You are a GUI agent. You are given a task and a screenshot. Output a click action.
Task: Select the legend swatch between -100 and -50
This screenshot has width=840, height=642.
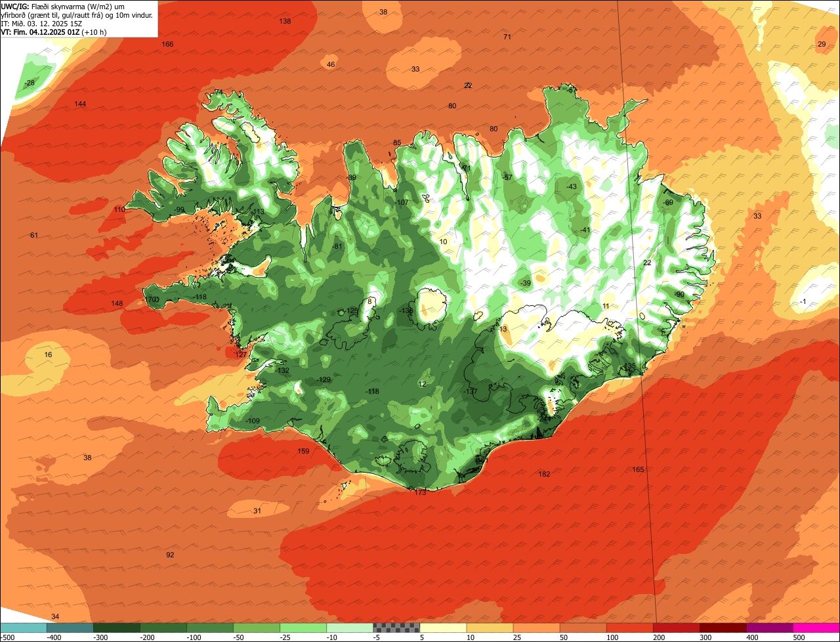point(209,628)
